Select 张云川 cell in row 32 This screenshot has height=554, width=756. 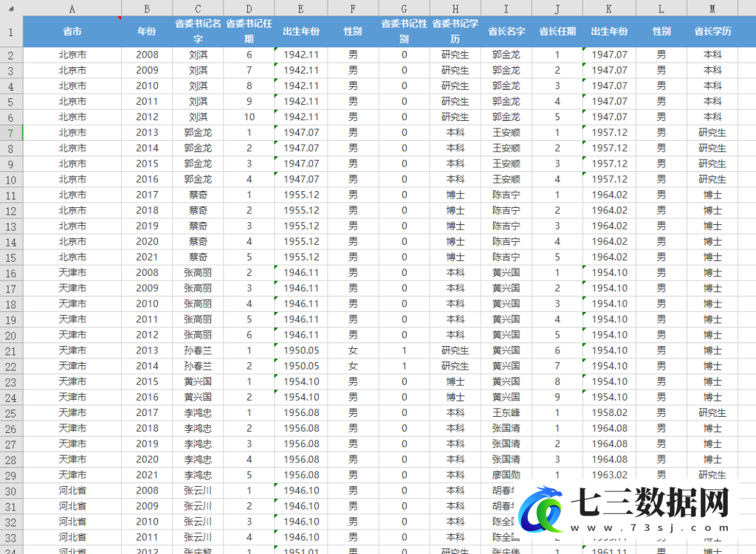[198, 522]
